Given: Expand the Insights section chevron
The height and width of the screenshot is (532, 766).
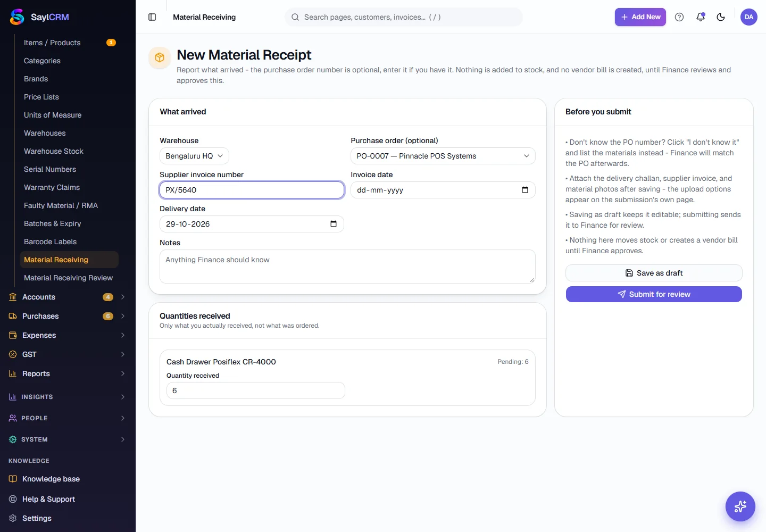Looking at the screenshot, I should tap(123, 397).
